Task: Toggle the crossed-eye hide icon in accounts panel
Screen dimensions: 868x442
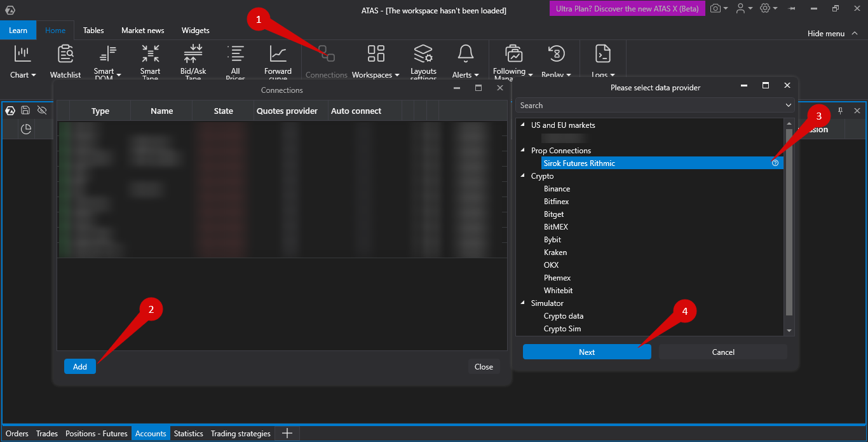Action: tap(42, 111)
